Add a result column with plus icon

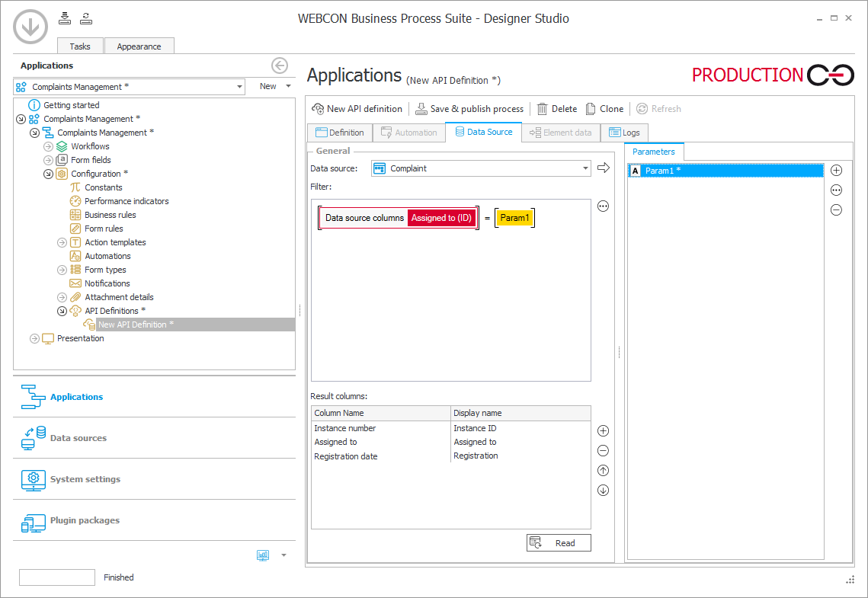tap(603, 431)
